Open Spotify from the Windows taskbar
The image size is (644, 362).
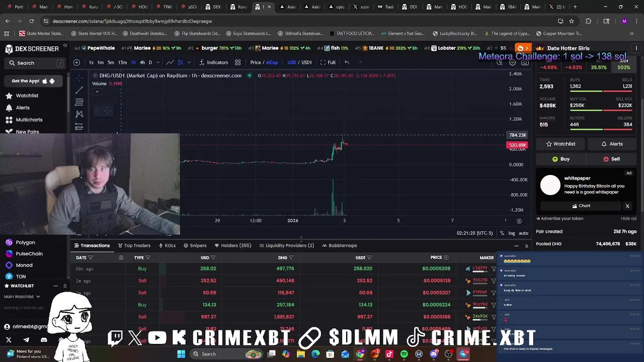point(404,354)
